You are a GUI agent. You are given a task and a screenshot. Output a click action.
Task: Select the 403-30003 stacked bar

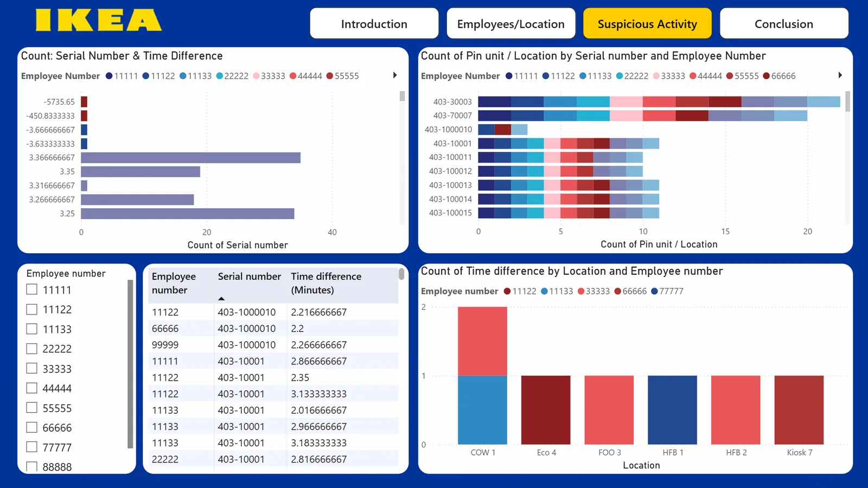point(659,101)
